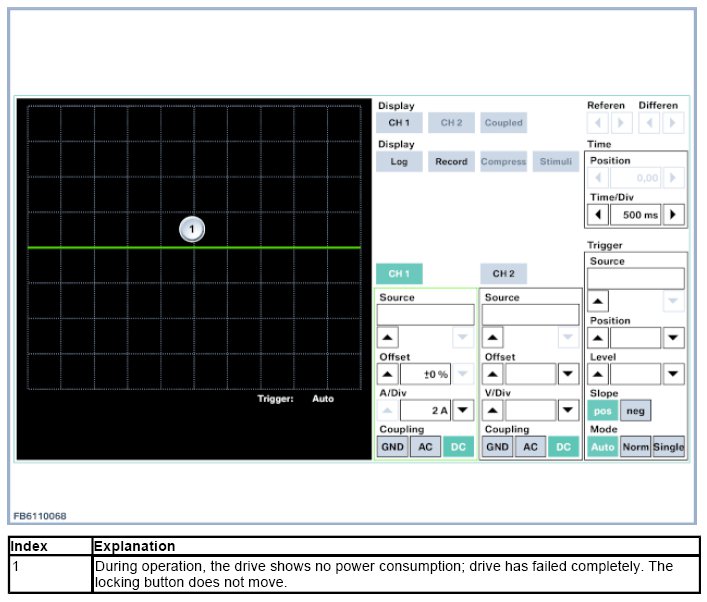Set Trigger Mode to Single
The image size is (707, 602).
click(x=669, y=447)
